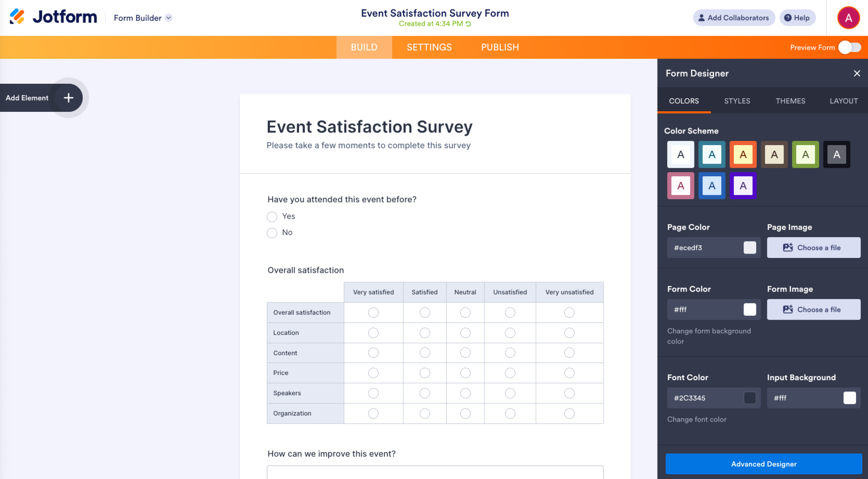Close the Form Designer panel
Viewport: 868px width, 479px height.
point(857,73)
